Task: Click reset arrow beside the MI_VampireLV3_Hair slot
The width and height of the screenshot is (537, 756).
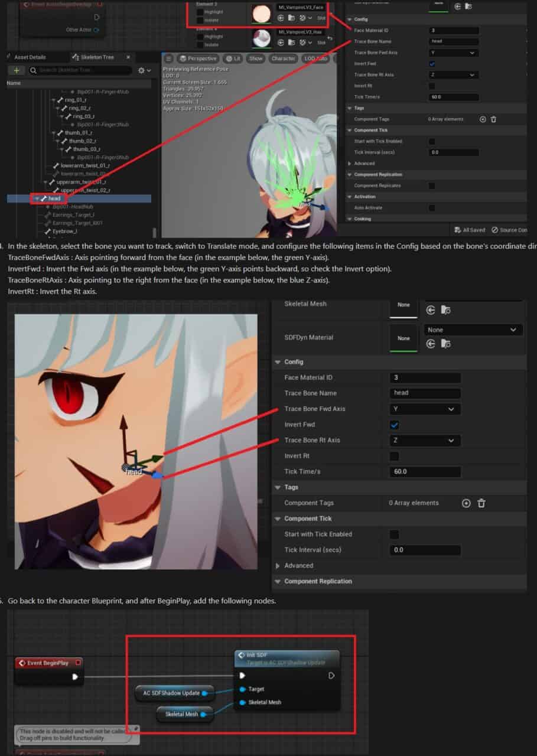Action: [x=331, y=38]
